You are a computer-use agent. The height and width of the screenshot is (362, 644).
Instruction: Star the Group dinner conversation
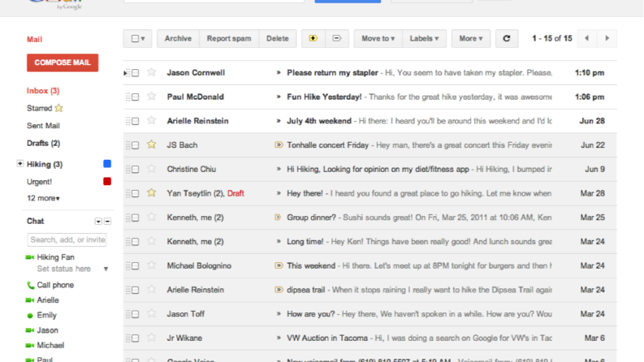coord(152,217)
